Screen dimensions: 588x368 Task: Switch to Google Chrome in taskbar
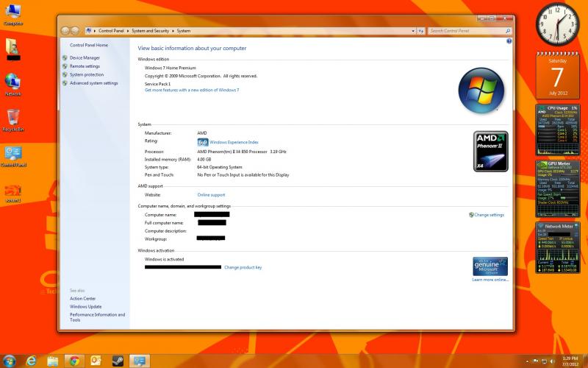click(x=75, y=361)
